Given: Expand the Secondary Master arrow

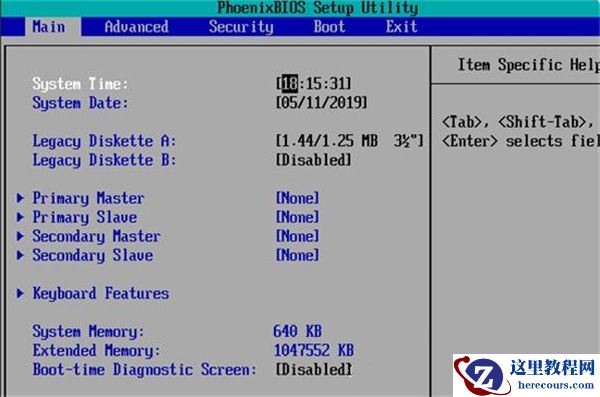Looking at the screenshot, I should tap(20, 236).
